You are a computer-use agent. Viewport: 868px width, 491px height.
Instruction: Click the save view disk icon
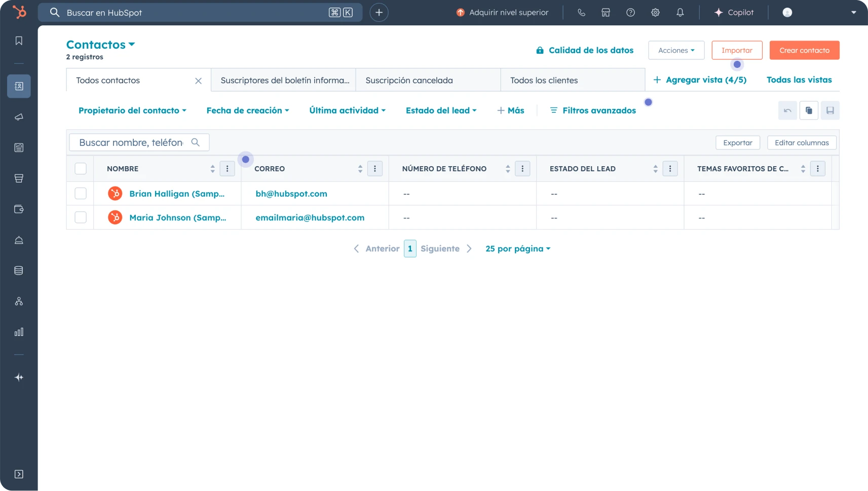pyautogui.click(x=830, y=110)
